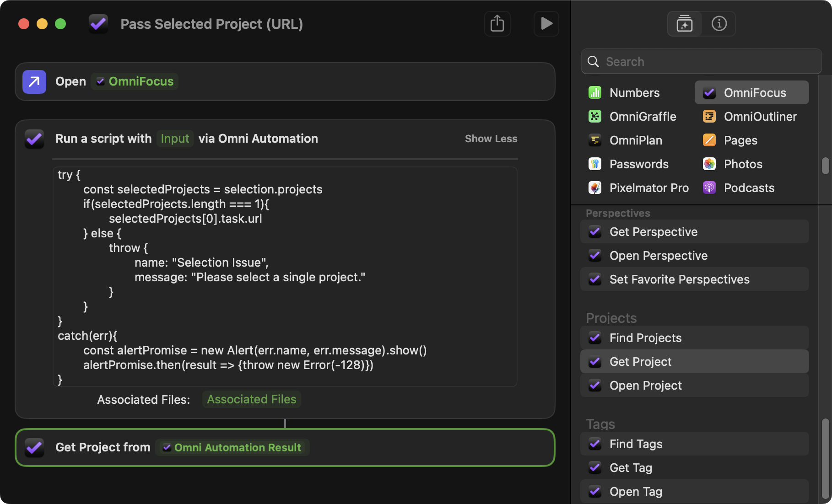Close the window with the red button
The width and height of the screenshot is (832, 504).
tap(24, 24)
